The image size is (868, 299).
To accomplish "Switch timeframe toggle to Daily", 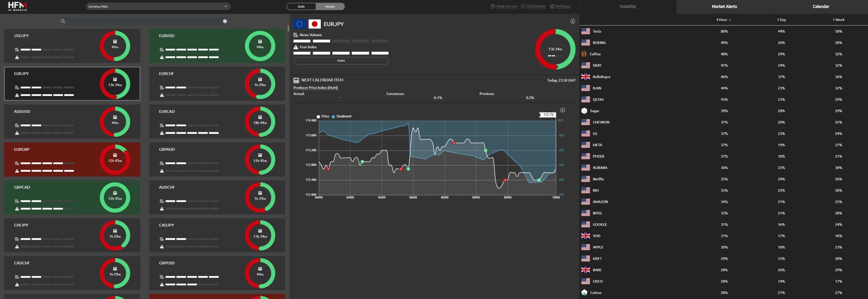I will (x=301, y=6).
